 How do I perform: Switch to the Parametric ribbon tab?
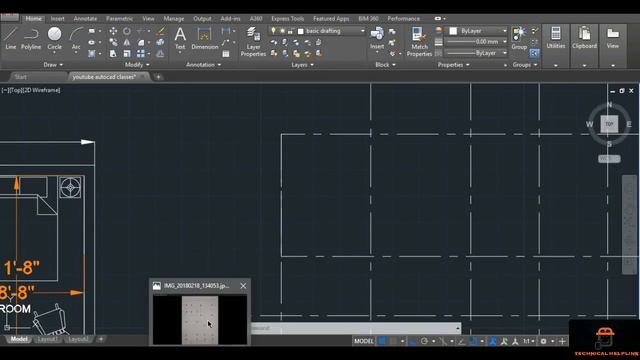tap(119, 19)
